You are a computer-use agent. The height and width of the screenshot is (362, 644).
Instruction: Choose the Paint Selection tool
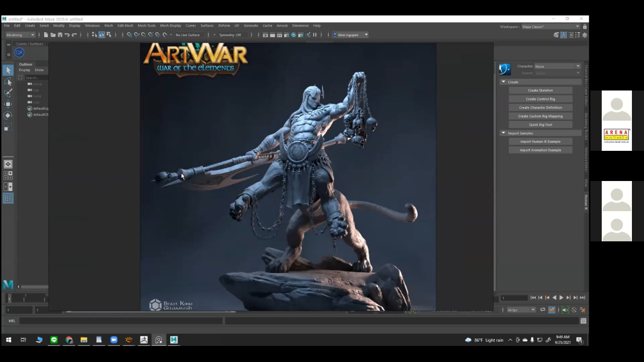[x=8, y=93]
